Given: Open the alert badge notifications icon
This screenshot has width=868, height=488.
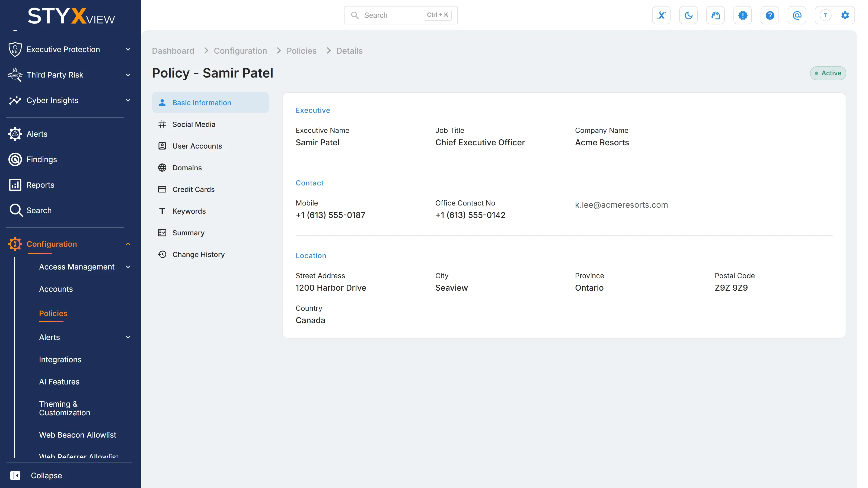Looking at the screenshot, I should click(743, 15).
